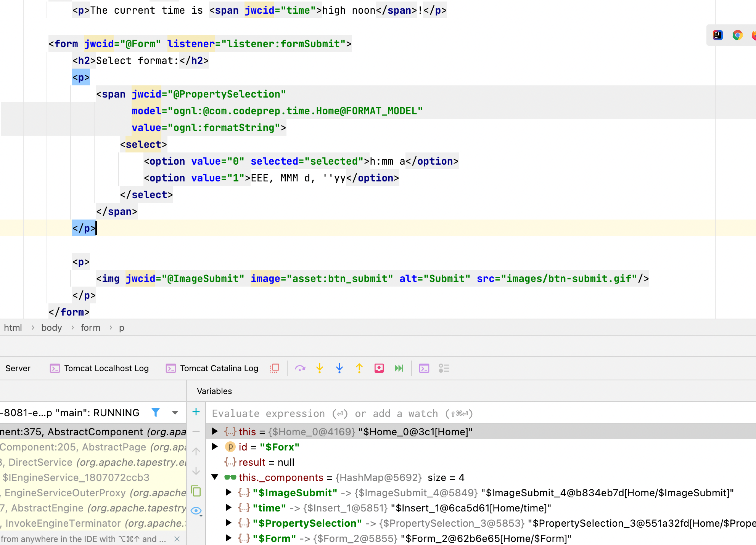Expand the 'this' variable node
756x545 pixels.
coord(215,431)
